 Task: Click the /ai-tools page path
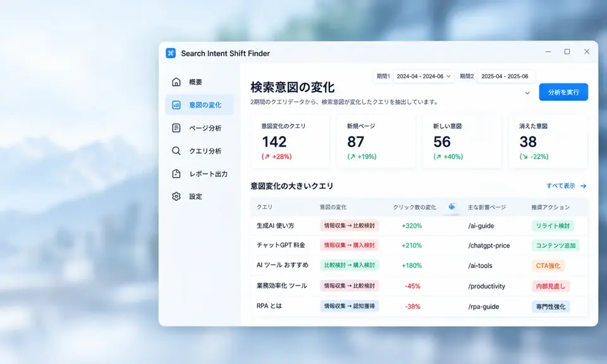pos(480,266)
